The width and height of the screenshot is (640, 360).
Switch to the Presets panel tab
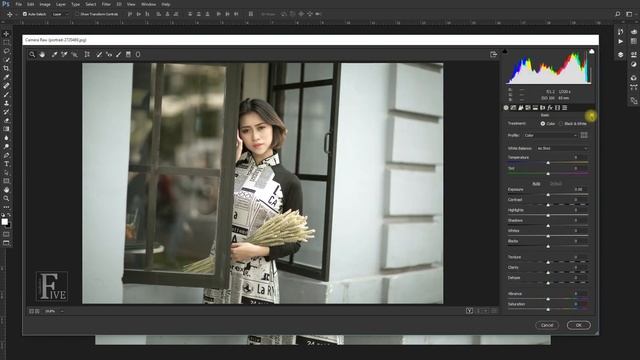point(564,108)
